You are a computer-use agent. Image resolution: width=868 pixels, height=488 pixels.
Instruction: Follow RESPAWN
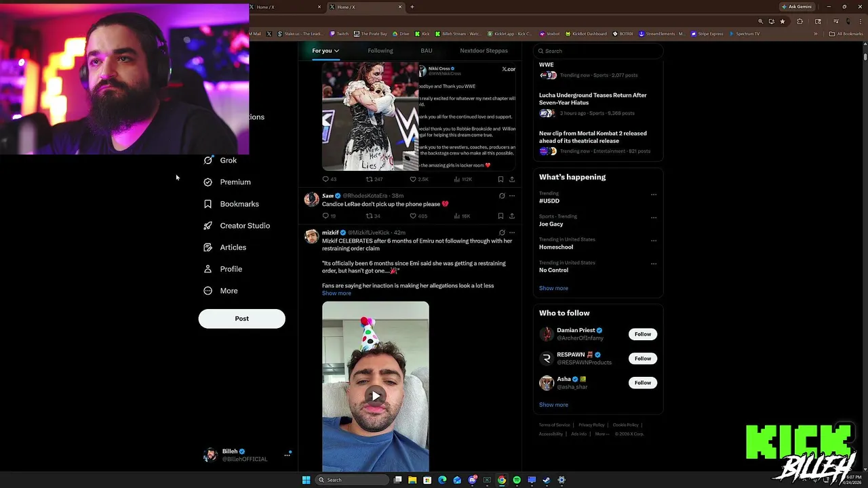point(643,359)
